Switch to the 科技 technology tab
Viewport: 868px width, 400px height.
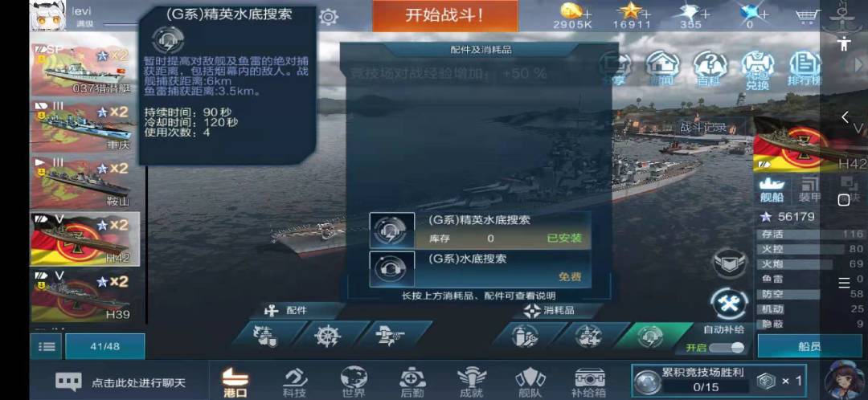click(x=294, y=382)
